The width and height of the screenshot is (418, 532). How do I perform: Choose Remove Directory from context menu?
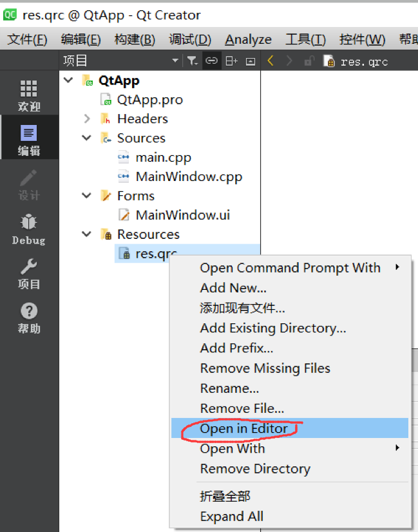pos(289,468)
